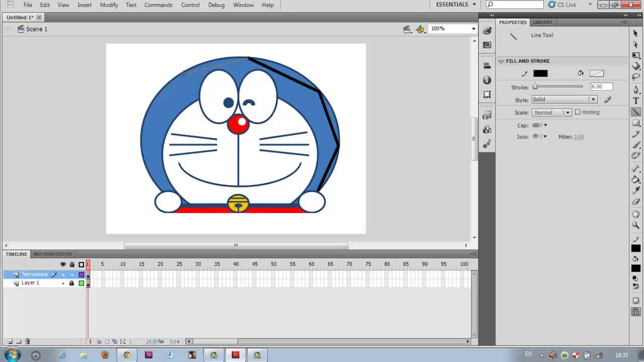Open the Components panel icon
This screenshot has width=644, height=362.
click(487, 130)
